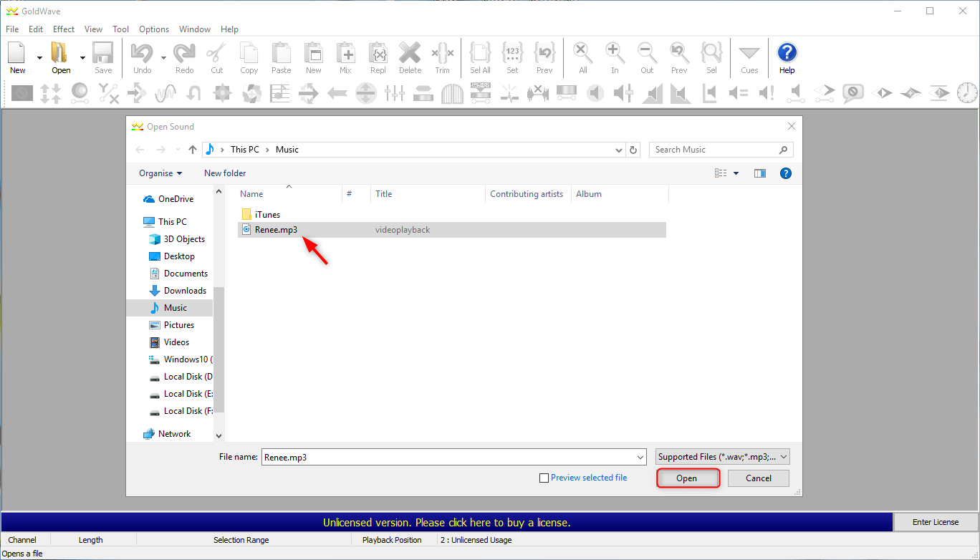Expand the address bar path dropdown

620,150
